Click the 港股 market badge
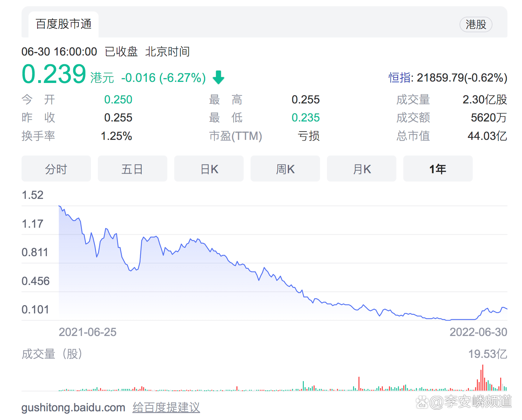This screenshot has width=522, height=420. 475,25
